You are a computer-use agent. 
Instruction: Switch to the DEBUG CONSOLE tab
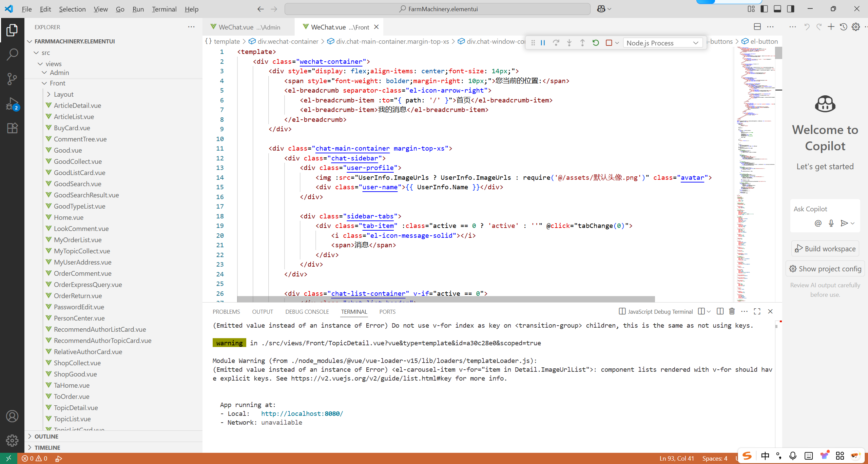[x=307, y=312]
